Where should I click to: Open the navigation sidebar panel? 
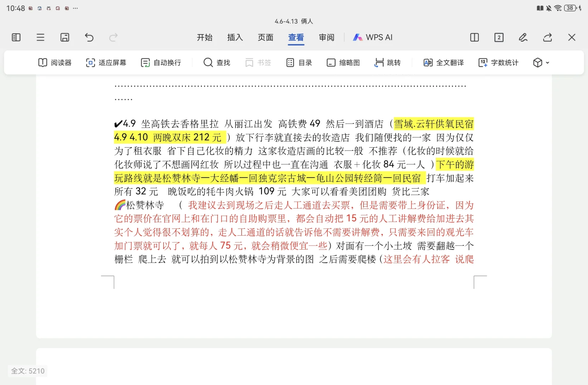pos(16,37)
